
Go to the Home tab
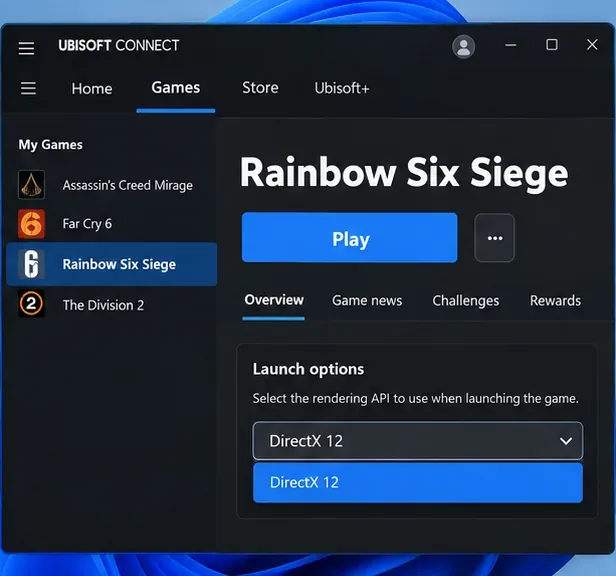(x=92, y=89)
